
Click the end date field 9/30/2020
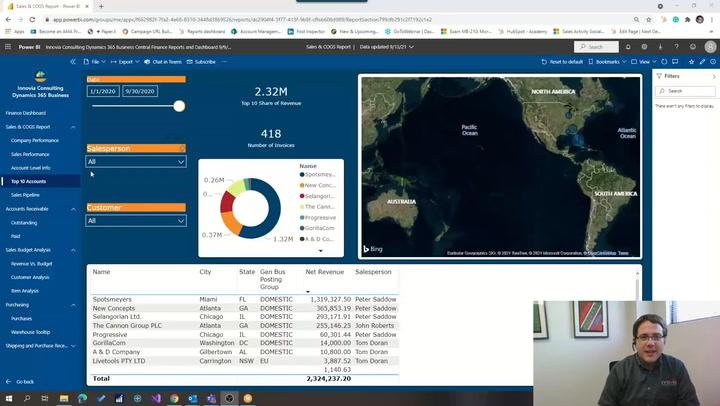pyautogui.click(x=140, y=91)
